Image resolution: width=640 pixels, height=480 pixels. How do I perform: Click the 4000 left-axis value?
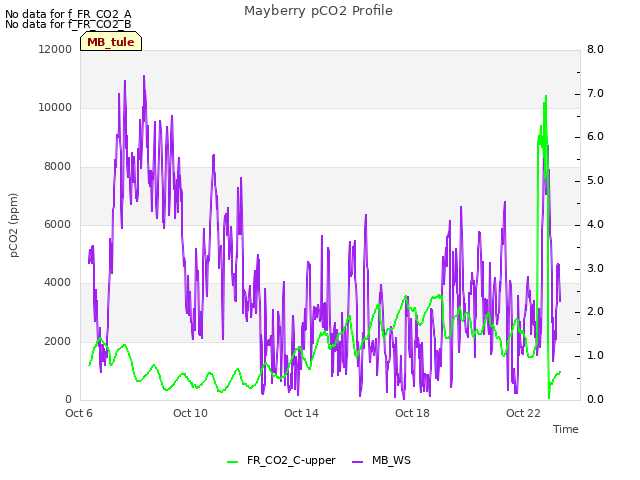pyautogui.click(x=58, y=282)
